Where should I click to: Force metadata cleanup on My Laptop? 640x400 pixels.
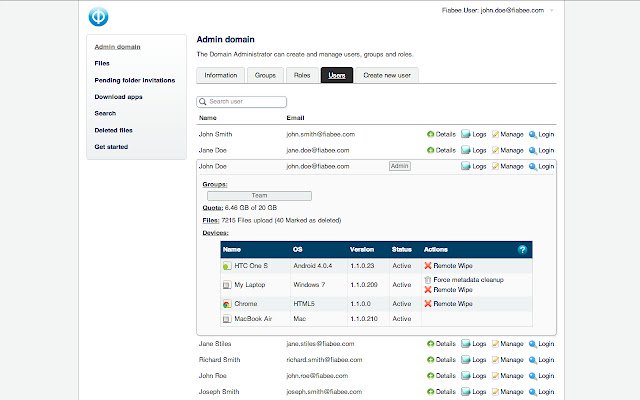pos(464,280)
